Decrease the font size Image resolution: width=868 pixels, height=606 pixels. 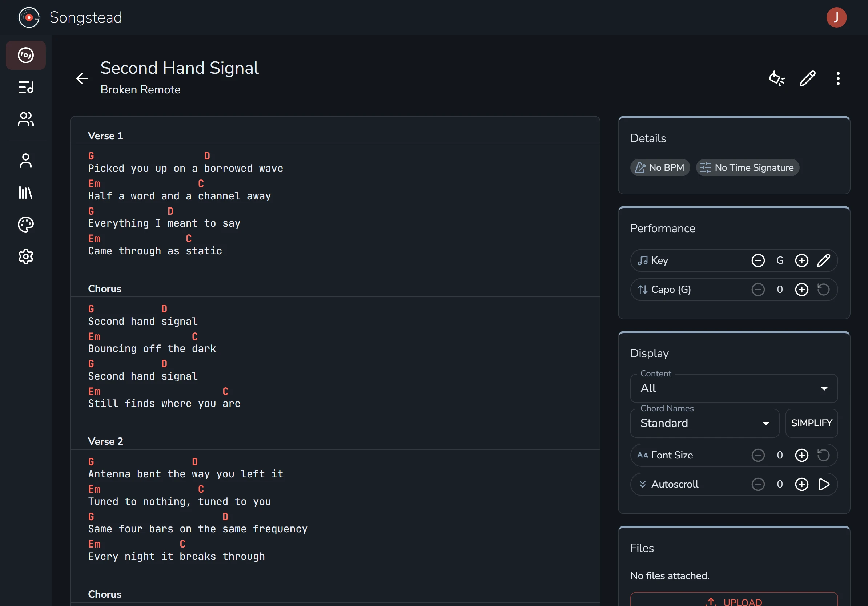758,455
